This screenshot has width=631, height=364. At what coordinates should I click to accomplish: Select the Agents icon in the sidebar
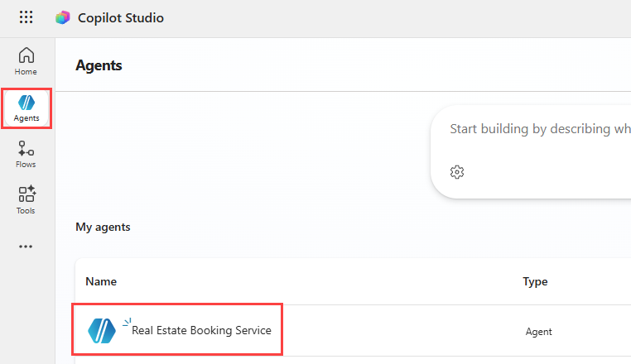pyautogui.click(x=26, y=103)
